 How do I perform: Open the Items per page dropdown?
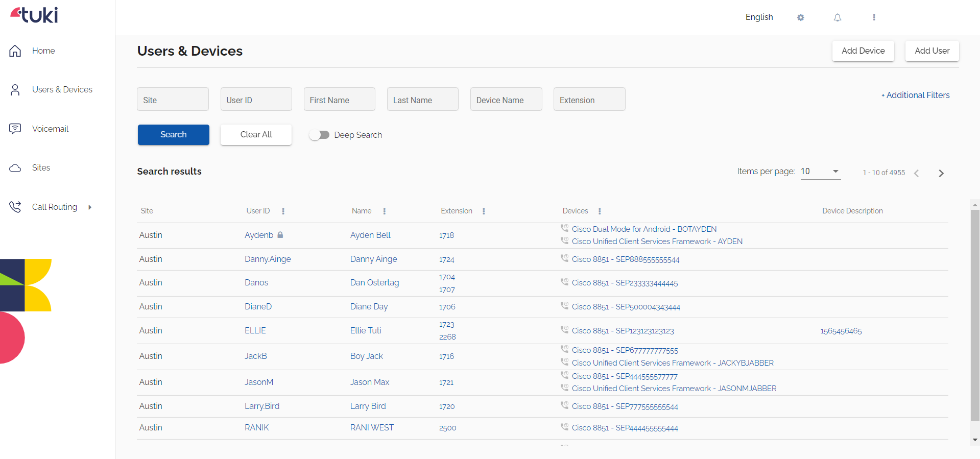point(820,172)
